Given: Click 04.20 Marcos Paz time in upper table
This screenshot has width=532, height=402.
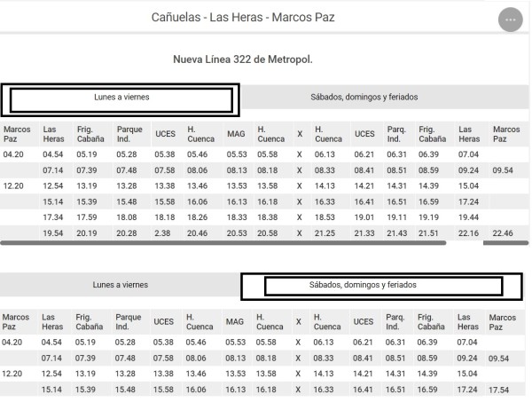Looking at the screenshot, I should point(13,154).
